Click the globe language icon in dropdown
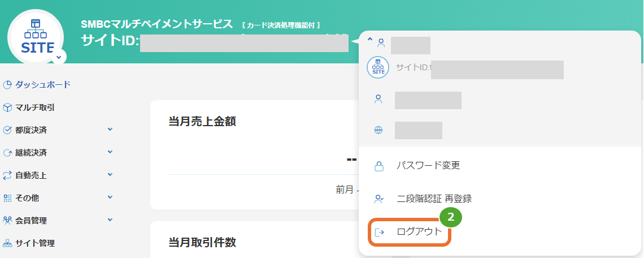Image resolution: width=644 pixels, height=258 pixels. pyautogui.click(x=378, y=131)
